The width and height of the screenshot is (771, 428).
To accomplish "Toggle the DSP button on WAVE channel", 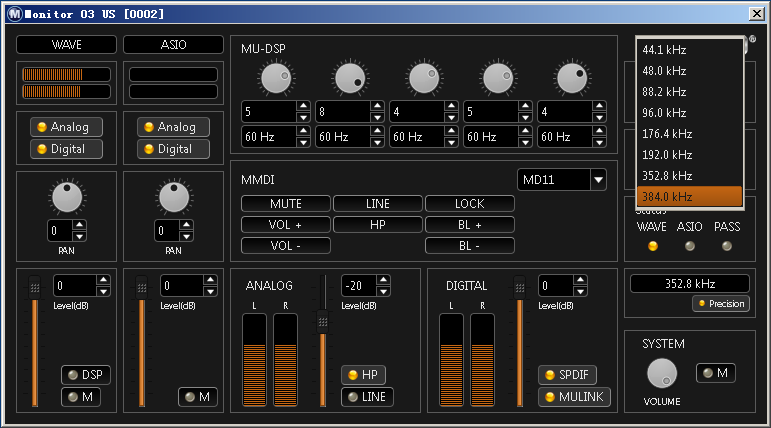I will pyautogui.click(x=85, y=375).
